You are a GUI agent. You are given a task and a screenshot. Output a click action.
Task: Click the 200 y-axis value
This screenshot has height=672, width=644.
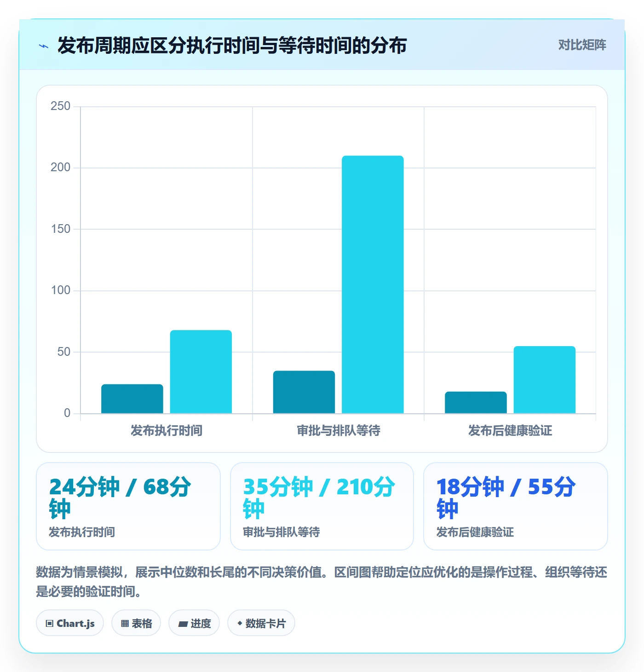pos(60,168)
